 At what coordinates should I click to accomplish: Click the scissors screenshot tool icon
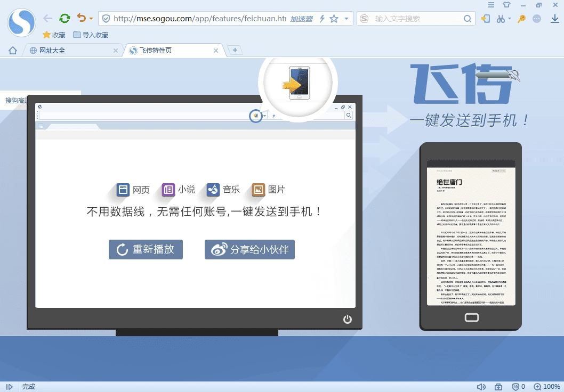(x=501, y=19)
